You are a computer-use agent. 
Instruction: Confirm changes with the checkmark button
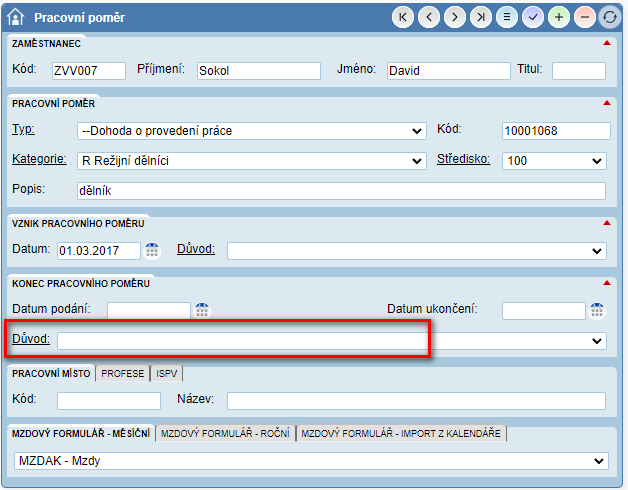[x=533, y=17]
